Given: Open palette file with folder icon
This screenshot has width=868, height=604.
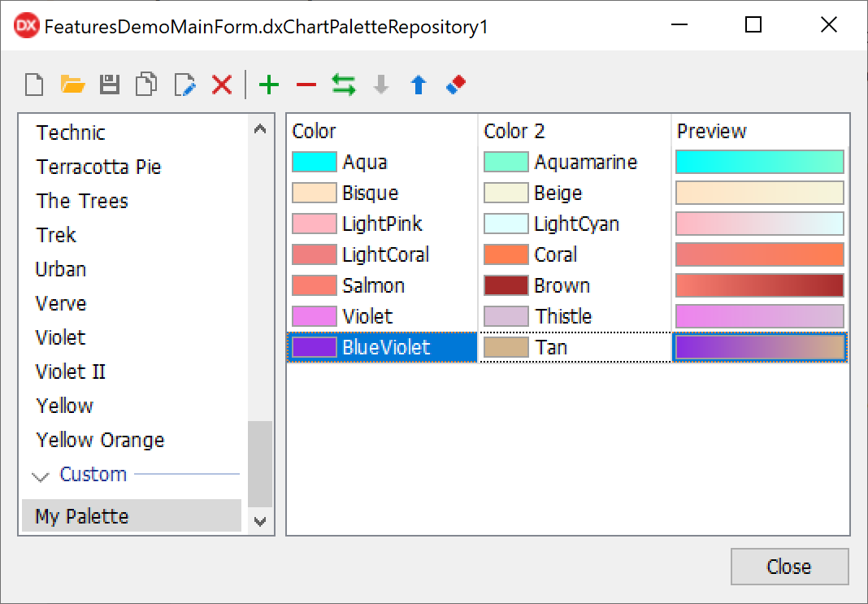Looking at the screenshot, I should pyautogui.click(x=72, y=85).
